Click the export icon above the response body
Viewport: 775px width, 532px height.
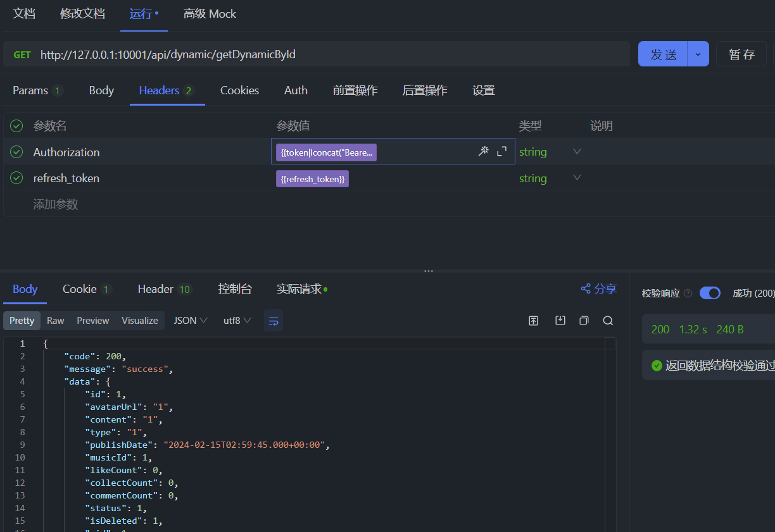click(533, 321)
